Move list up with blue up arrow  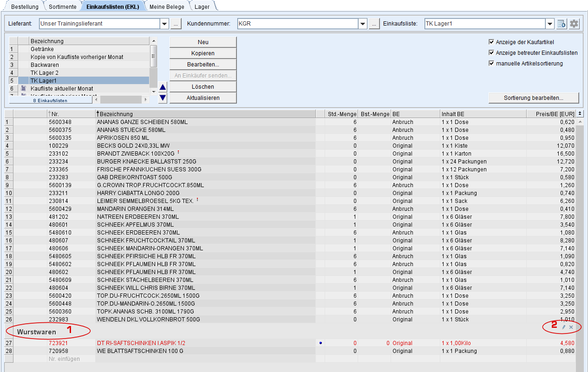click(x=163, y=87)
